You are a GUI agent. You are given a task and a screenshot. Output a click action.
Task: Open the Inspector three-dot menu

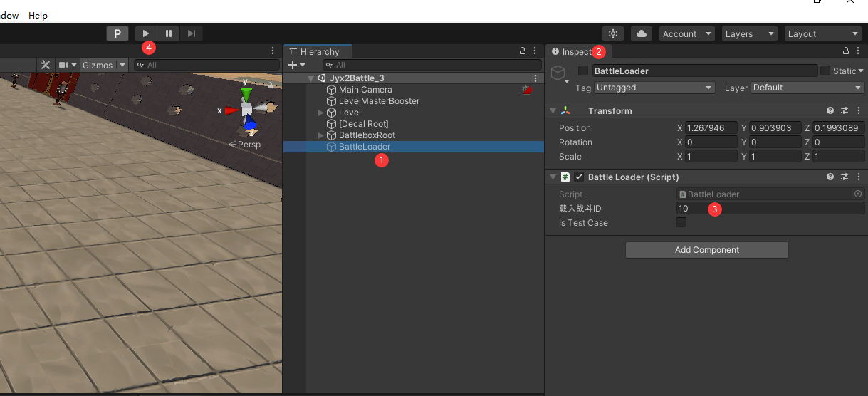[859, 51]
